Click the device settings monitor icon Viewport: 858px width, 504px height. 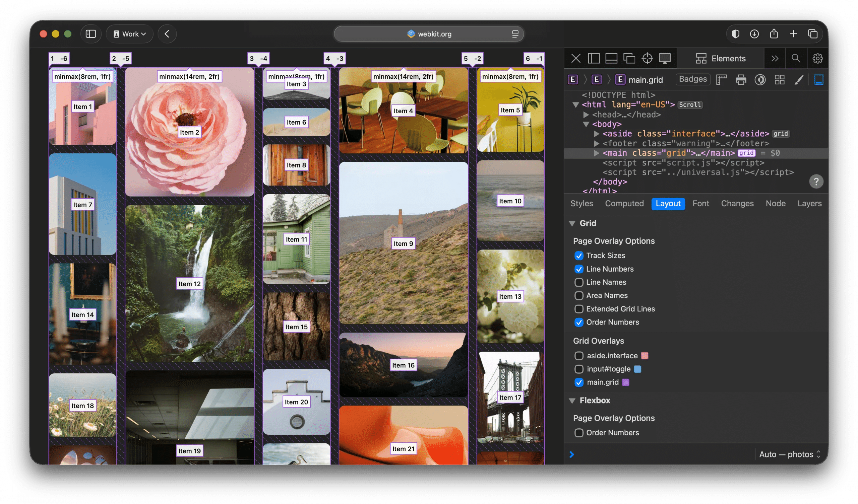[665, 59]
